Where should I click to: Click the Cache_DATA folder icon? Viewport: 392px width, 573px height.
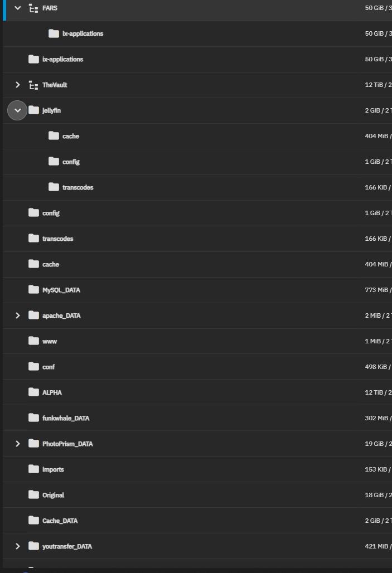(33, 521)
